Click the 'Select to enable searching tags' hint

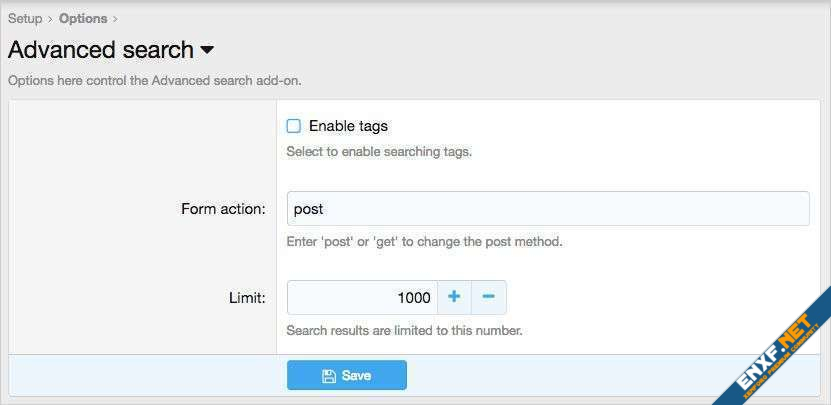click(x=378, y=153)
